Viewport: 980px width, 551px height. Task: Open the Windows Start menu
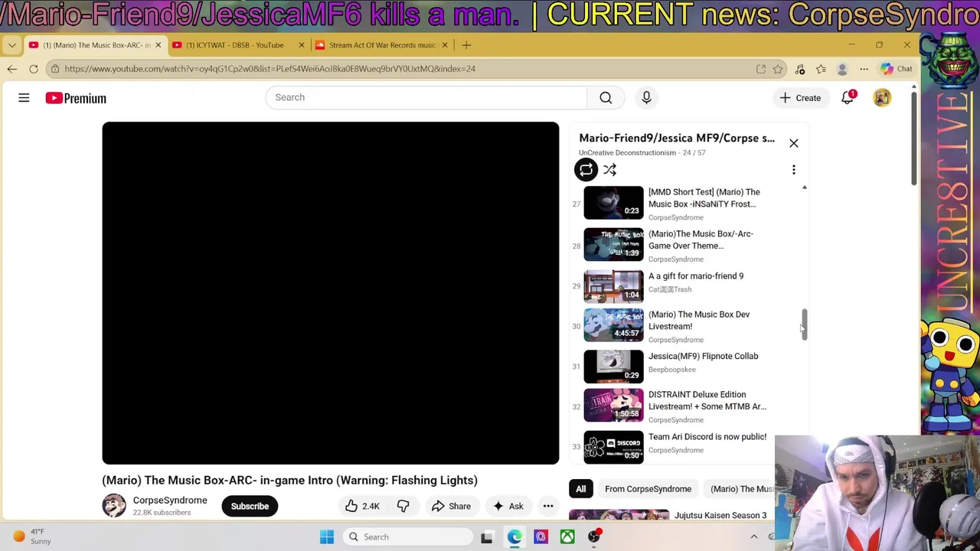coord(327,537)
